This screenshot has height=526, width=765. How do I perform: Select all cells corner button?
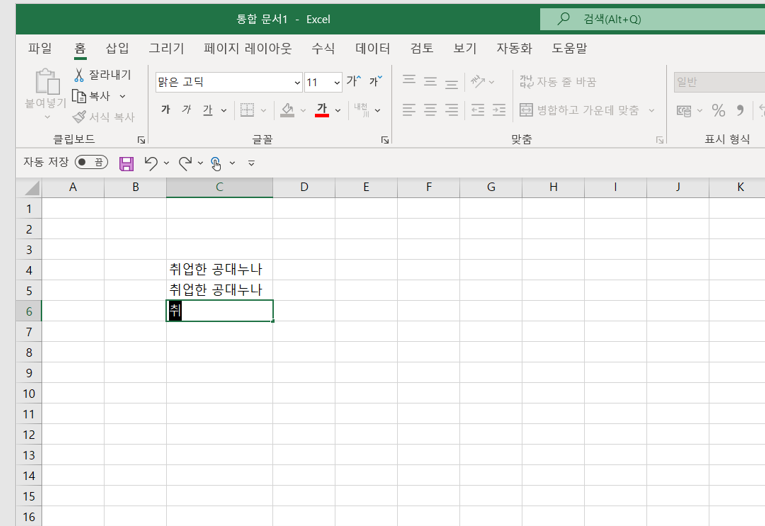pos(29,188)
